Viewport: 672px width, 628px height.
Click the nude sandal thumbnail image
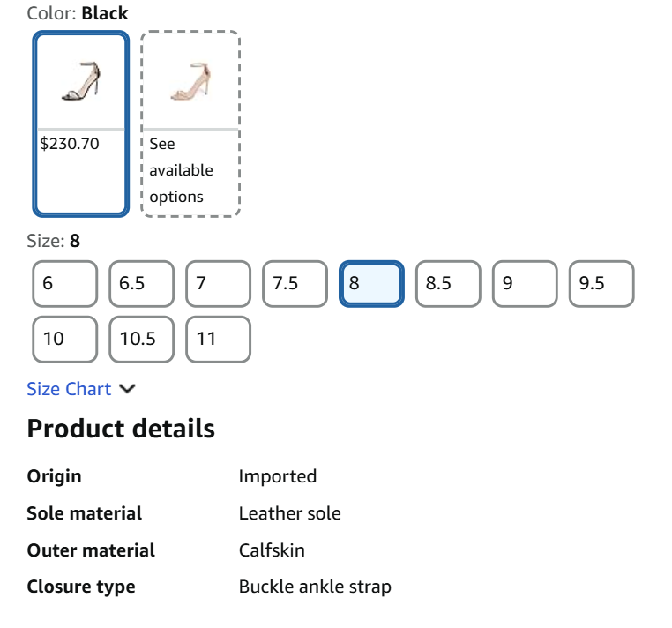click(x=190, y=81)
